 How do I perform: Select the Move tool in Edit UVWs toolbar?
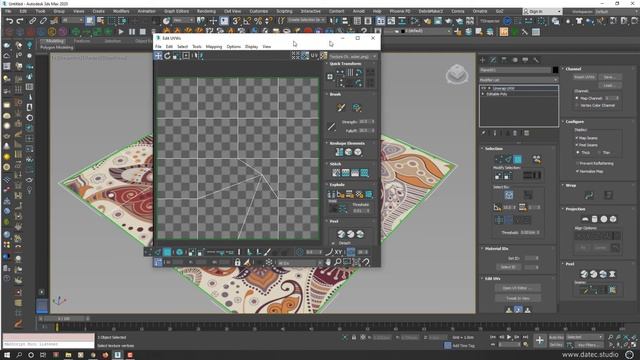tap(158, 56)
